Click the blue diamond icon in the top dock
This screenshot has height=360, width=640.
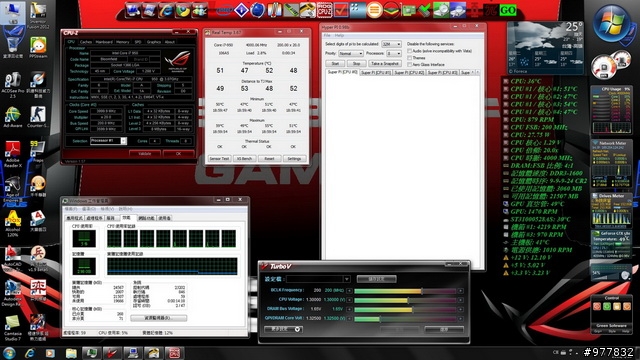tap(241, 10)
